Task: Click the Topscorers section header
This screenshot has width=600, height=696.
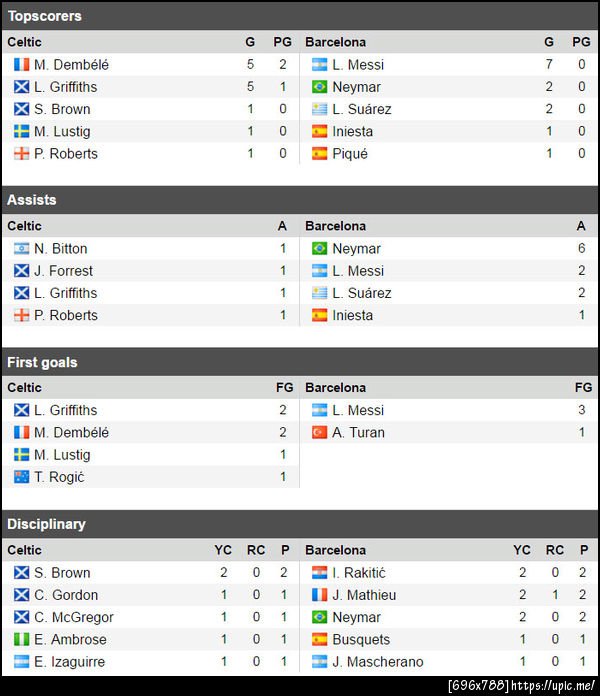Action: coord(45,16)
